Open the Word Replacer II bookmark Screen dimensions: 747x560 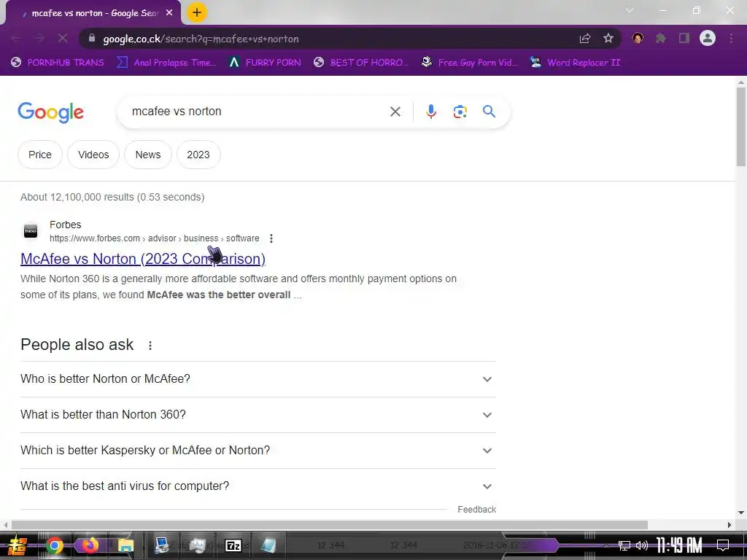coord(576,63)
